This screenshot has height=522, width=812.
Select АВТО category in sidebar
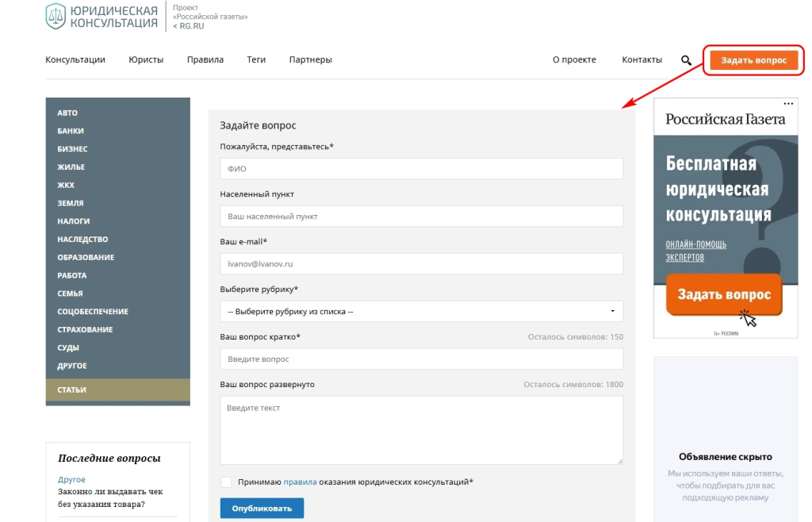[67, 113]
